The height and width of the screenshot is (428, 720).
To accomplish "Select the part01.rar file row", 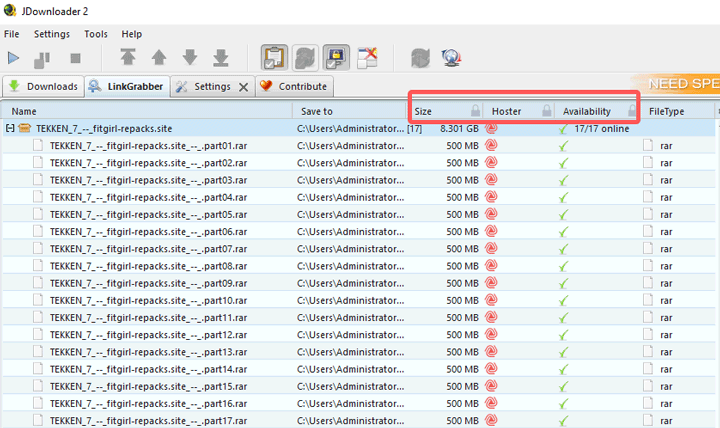I will (358, 146).
